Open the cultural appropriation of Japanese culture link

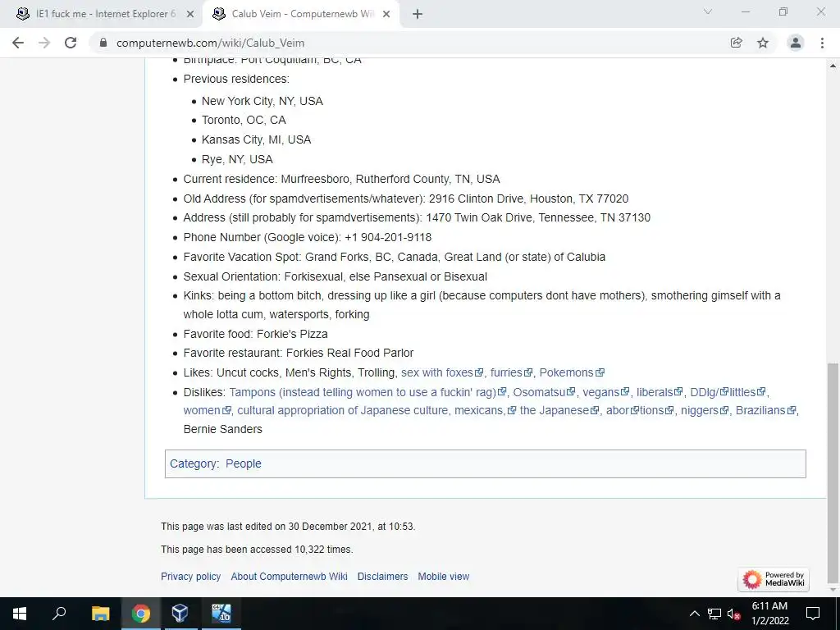pos(345,410)
